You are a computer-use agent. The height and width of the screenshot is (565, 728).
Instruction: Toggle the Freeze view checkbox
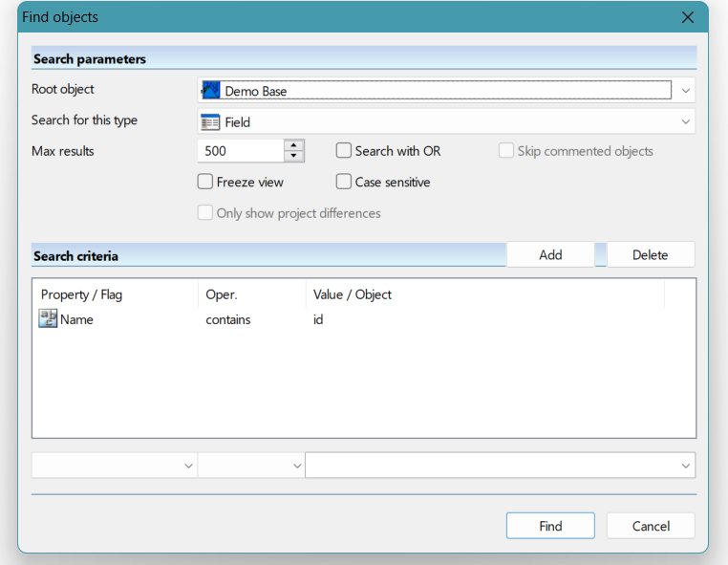(205, 182)
